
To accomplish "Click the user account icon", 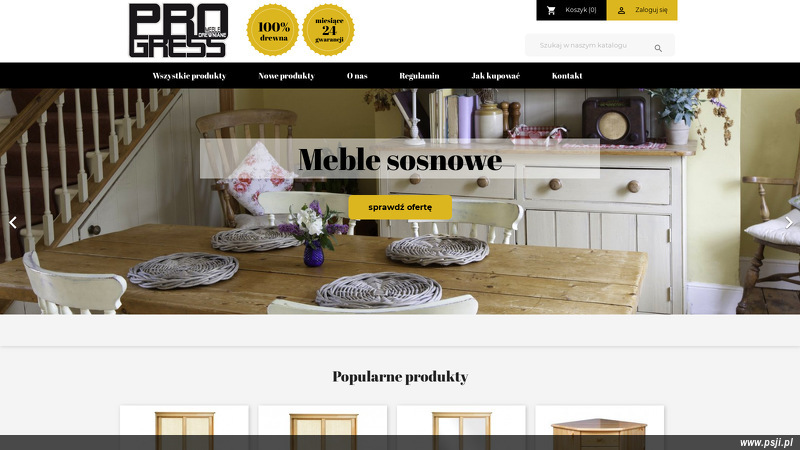I will tap(621, 10).
